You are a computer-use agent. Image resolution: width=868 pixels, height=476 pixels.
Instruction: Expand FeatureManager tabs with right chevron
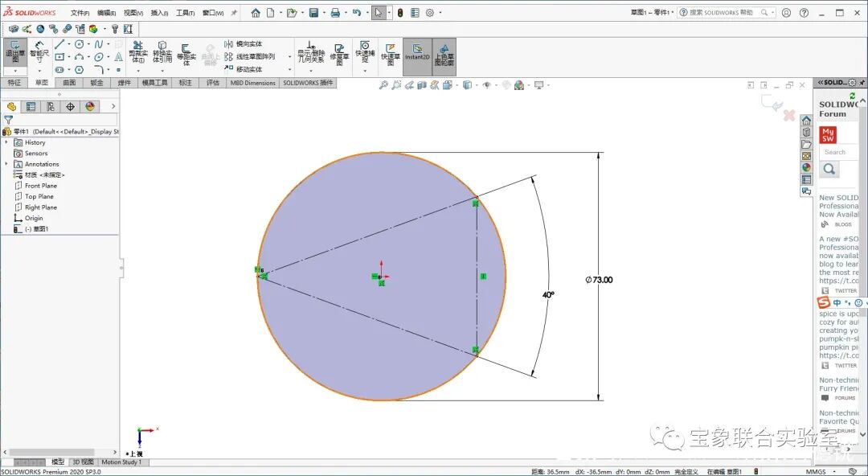coord(113,106)
